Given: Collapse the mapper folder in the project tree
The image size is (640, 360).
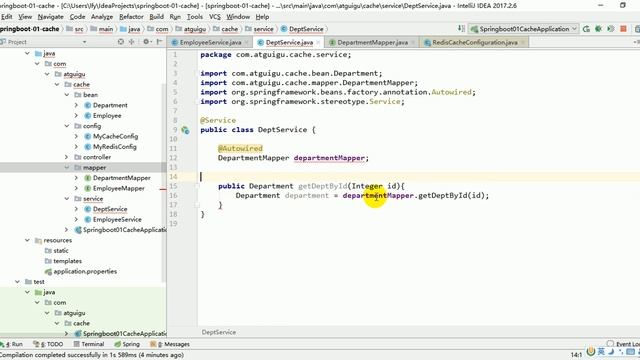Looking at the screenshot, I should click(67, 167).
